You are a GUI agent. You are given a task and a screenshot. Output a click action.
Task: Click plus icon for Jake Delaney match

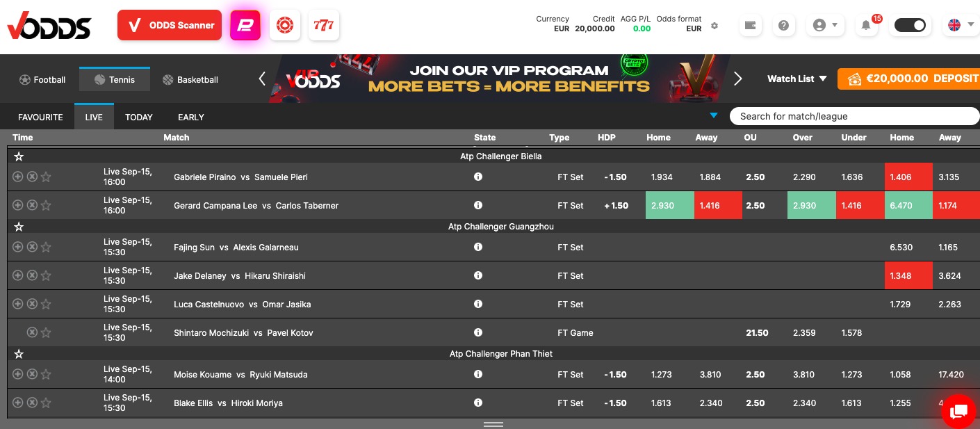tap(18, 275)
